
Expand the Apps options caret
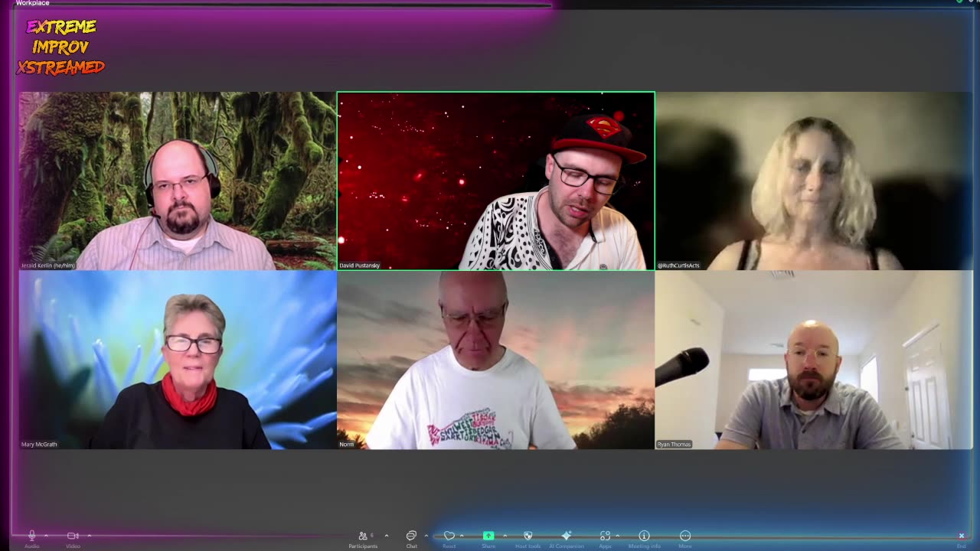617,536
